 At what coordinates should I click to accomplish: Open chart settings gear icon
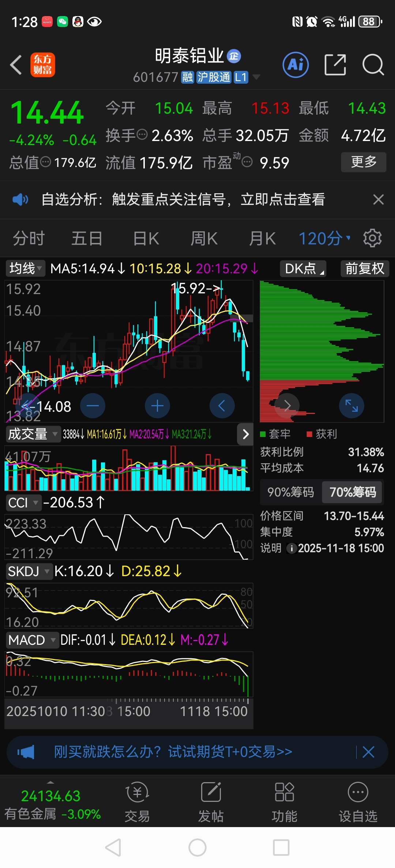372,238
